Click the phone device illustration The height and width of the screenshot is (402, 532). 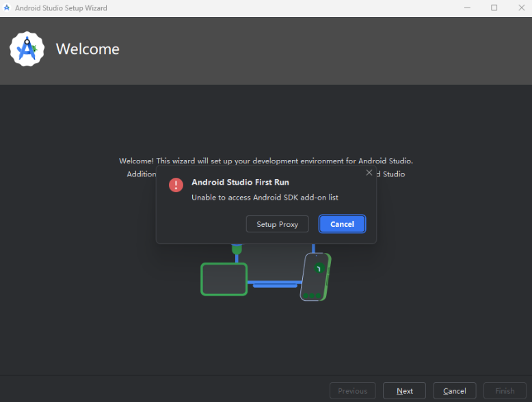[x=315, y=276]
